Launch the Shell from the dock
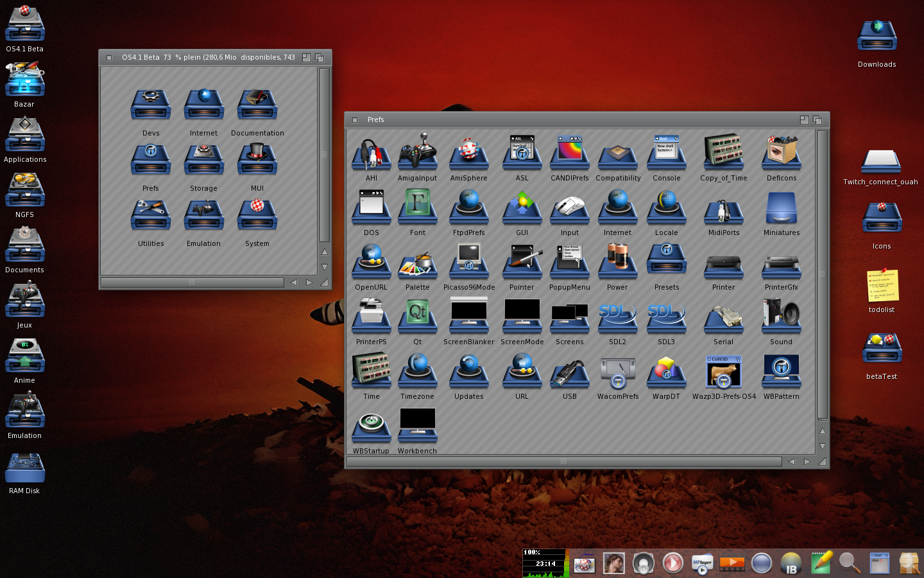924x578 pixels. (879, 563)
